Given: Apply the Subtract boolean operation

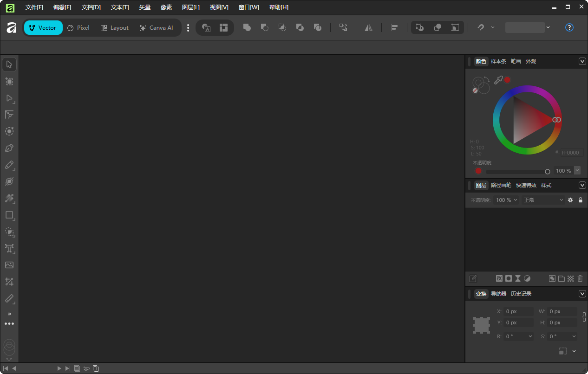Looking at the screenshot, I should click(x=265, y=27).
